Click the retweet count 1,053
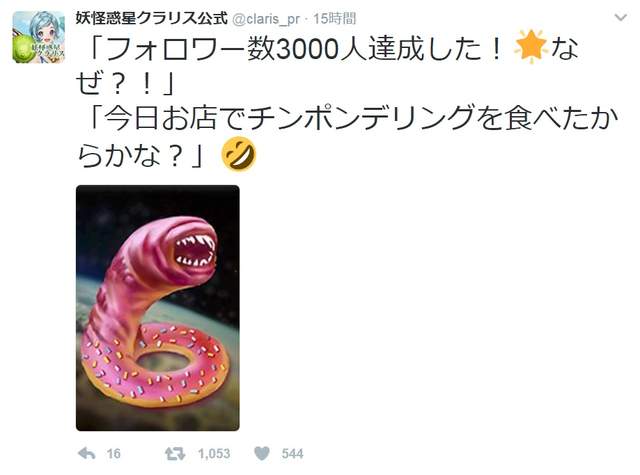 pyautogui.click(x=214, y=454)
